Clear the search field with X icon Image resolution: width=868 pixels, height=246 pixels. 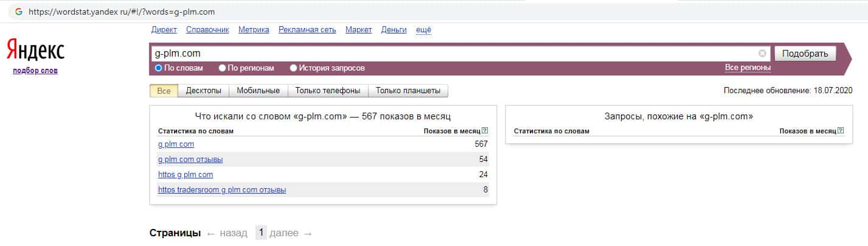point(762,54)
